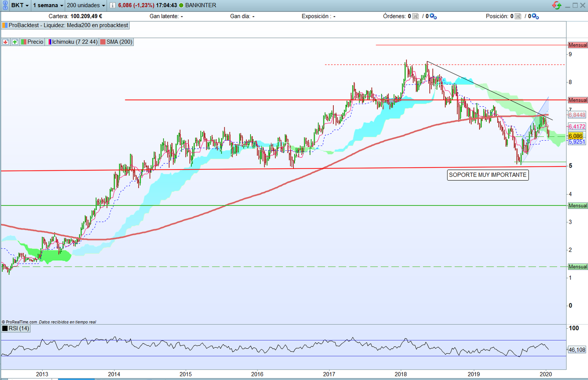The height and width of the screenshot is (380, 588).
Task: Click the red SMA color swatch
Action: point(102,42)
